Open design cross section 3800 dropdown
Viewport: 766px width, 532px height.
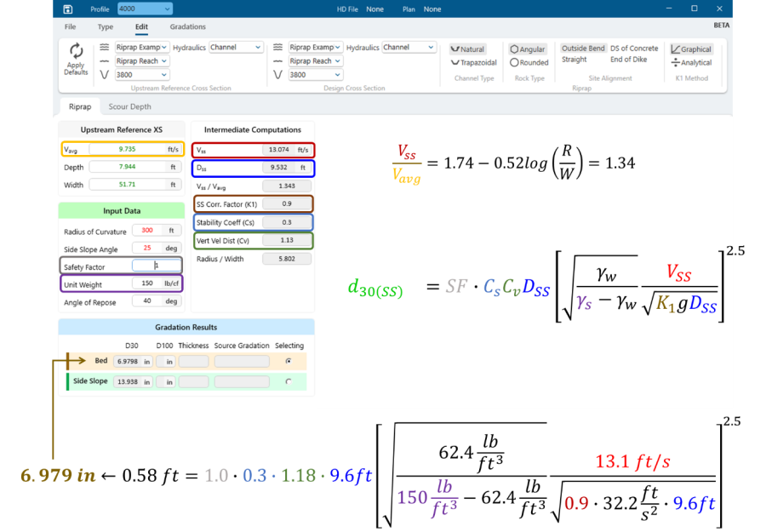315,75
